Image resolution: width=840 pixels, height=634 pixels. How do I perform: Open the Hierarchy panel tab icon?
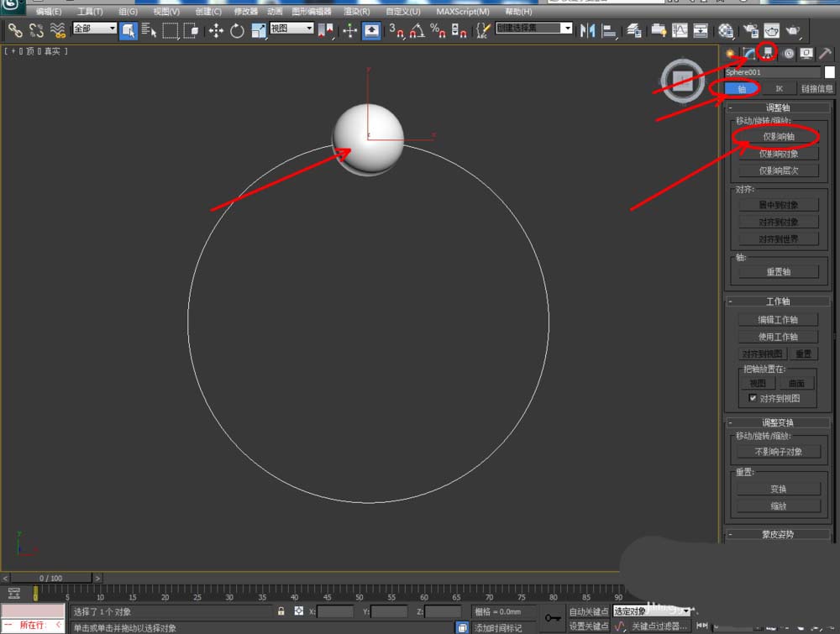768,53
